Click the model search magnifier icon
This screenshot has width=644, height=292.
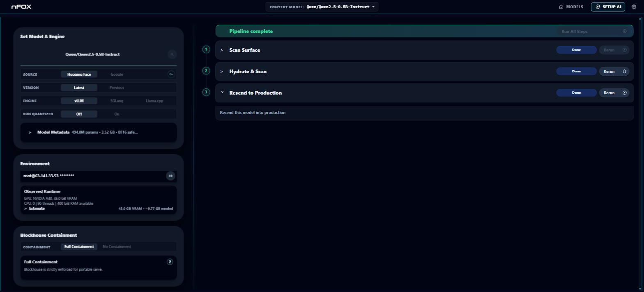pyautogui.click(x=172, y=54)
